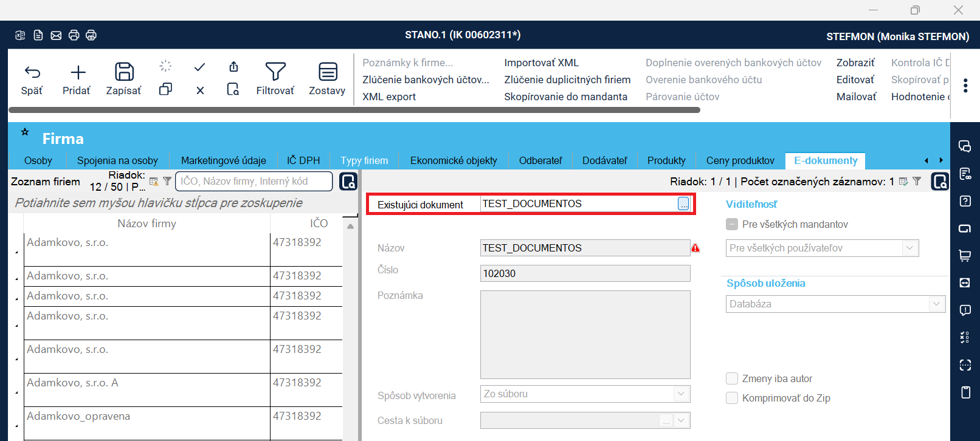Click the IČO, Názov firmy search field
980x441 pixels.
254,181
